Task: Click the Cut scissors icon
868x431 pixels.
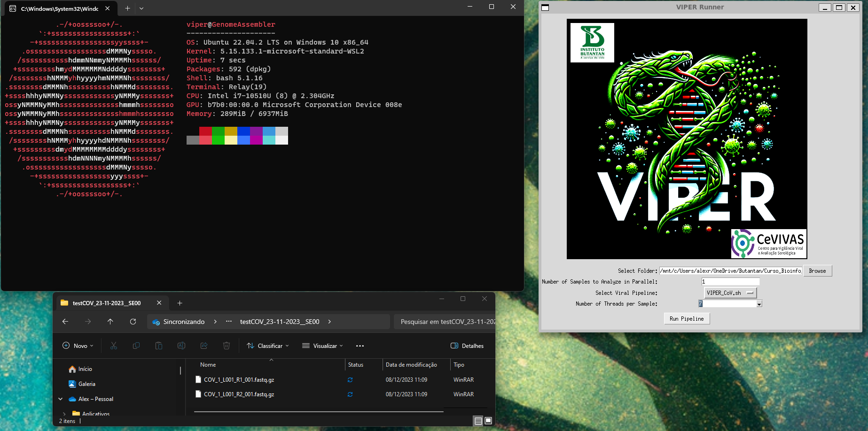Action: [x=114, y=346]
